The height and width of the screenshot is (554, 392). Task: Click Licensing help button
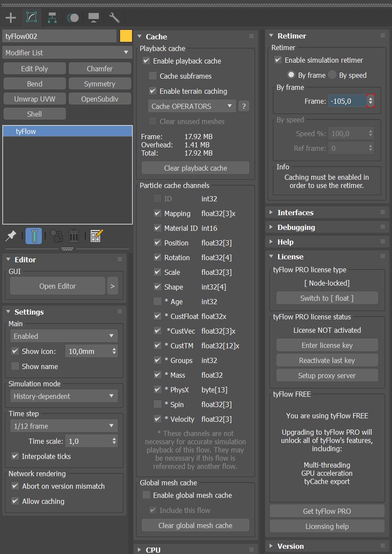327,526
